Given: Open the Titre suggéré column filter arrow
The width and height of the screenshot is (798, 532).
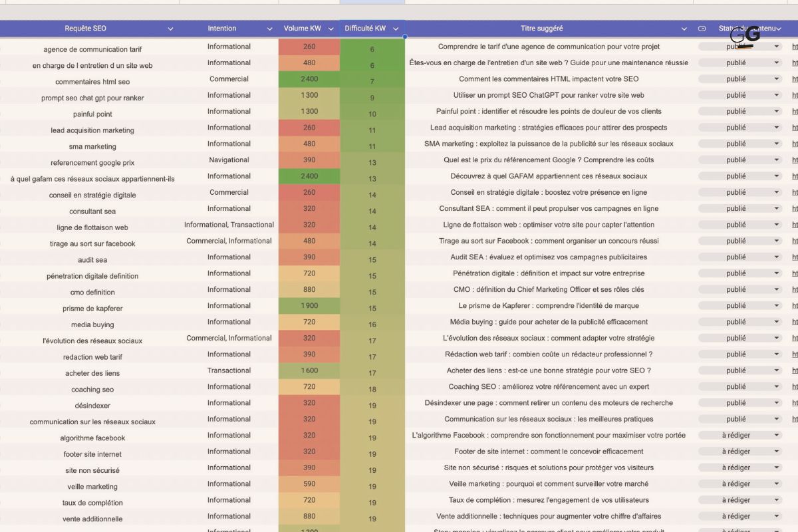Looking at the screenshot, I should point(684,29).
